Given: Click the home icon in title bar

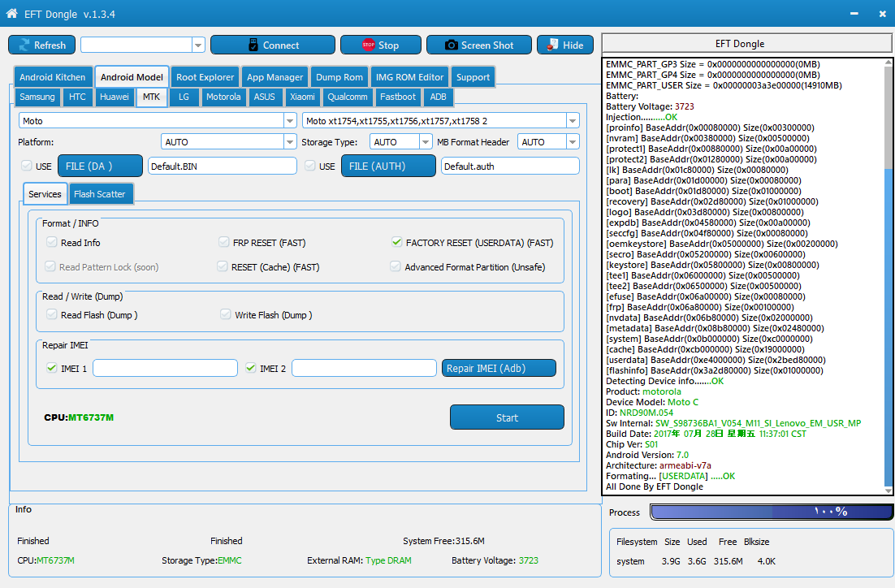Looking at the screenshot, I should click(11, 13).
